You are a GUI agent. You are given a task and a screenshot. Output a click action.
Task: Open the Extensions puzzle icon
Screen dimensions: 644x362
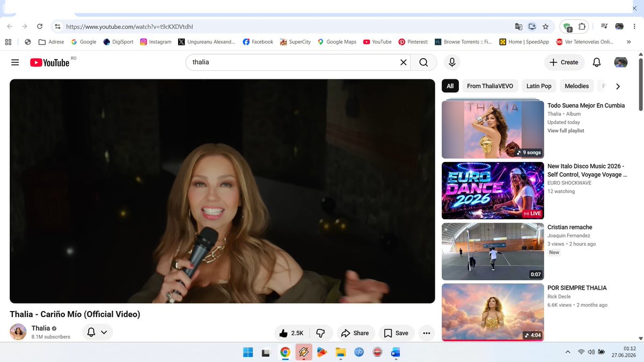coord(582,26)
